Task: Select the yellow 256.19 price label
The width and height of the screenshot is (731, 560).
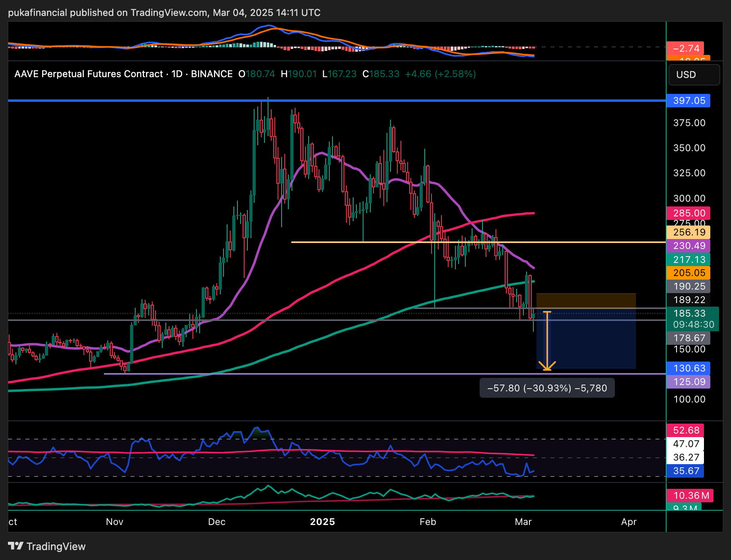Action: pos(688,232)
